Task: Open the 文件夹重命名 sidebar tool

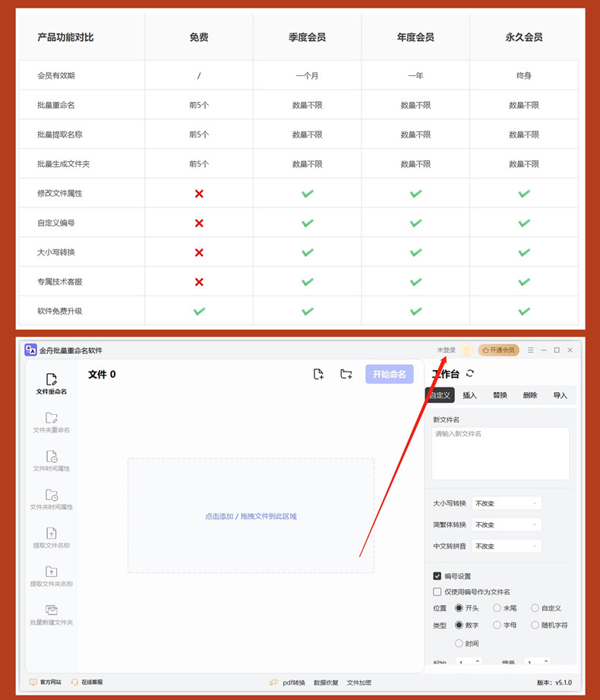Action: pos(52,422)
